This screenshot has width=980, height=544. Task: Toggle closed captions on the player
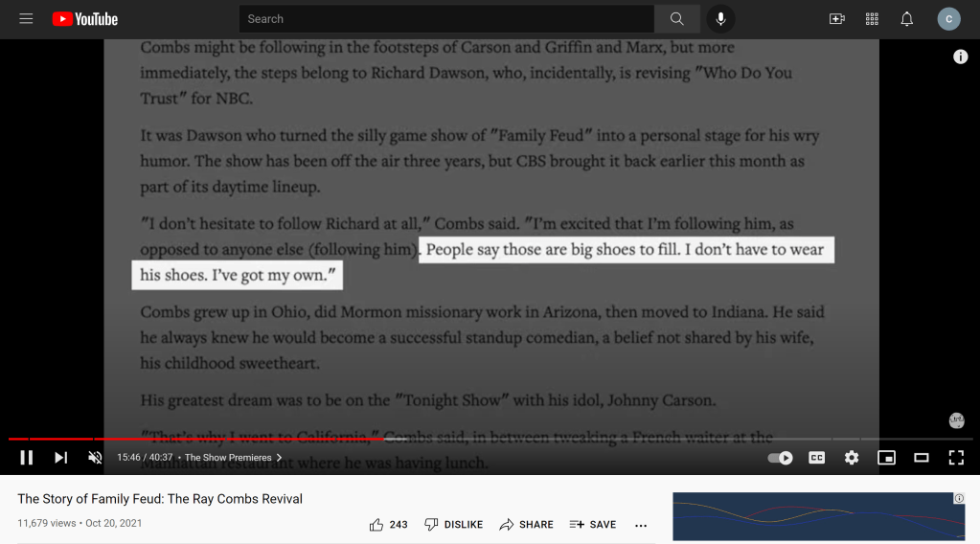(x=817, y=458)
